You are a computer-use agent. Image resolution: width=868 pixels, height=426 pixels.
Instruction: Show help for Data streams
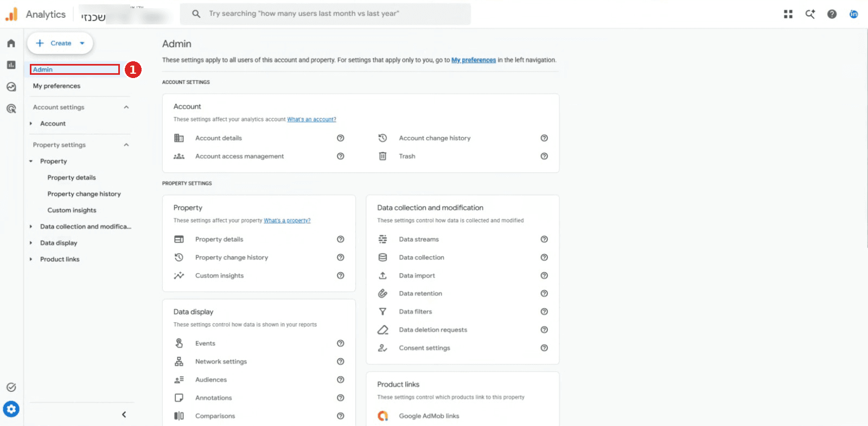click(x=544, y=239)
